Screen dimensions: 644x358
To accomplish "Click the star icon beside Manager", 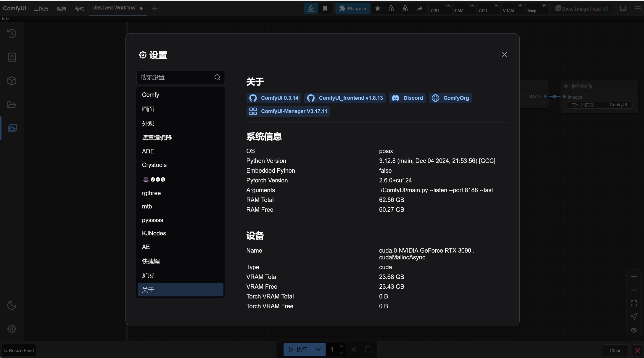I will coord(377,8).
